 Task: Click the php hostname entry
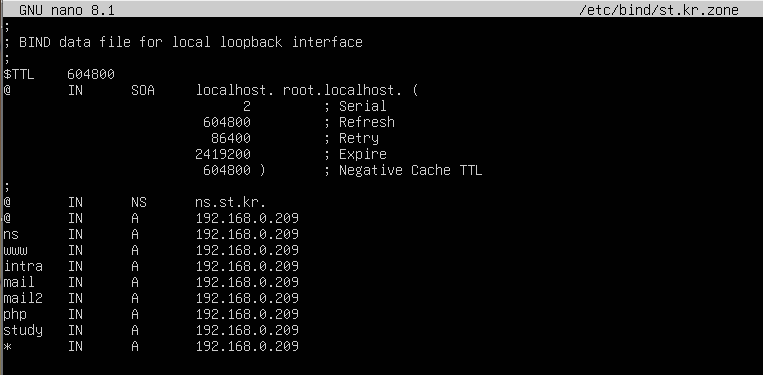[15, 315]
